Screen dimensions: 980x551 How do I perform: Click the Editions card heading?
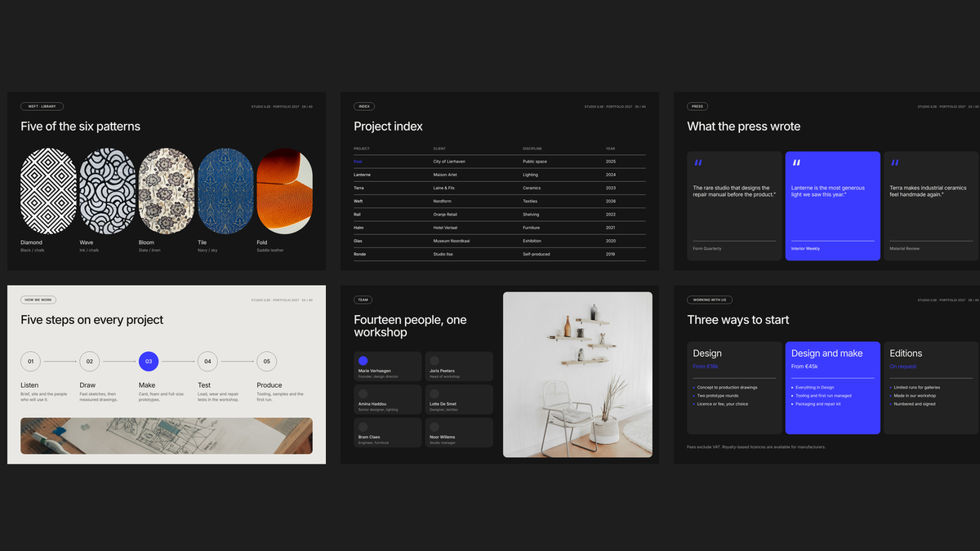pyautogui.click(x=906, y=353)
